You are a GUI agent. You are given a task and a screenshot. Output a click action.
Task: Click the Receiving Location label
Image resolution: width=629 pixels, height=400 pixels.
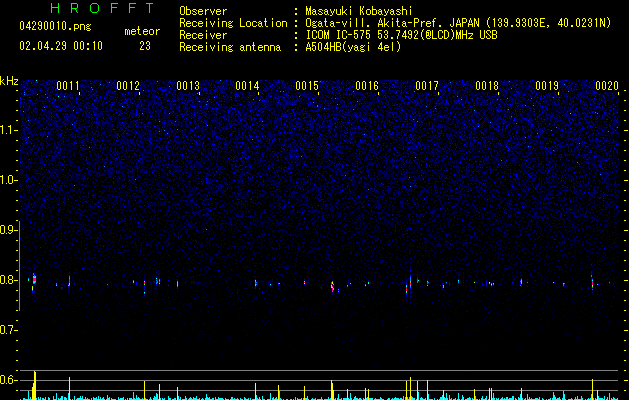click(x=233, y=23)
